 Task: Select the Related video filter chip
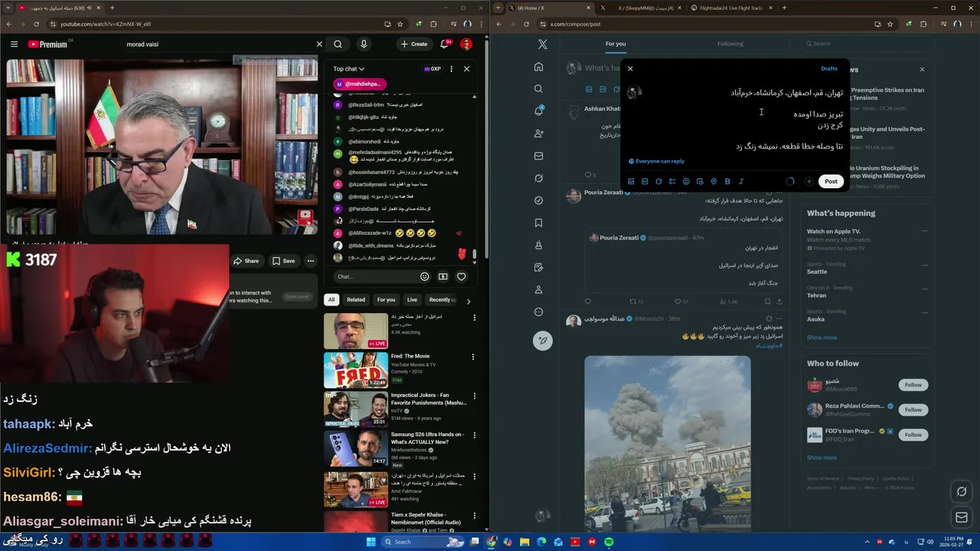[x=356, y=300]
